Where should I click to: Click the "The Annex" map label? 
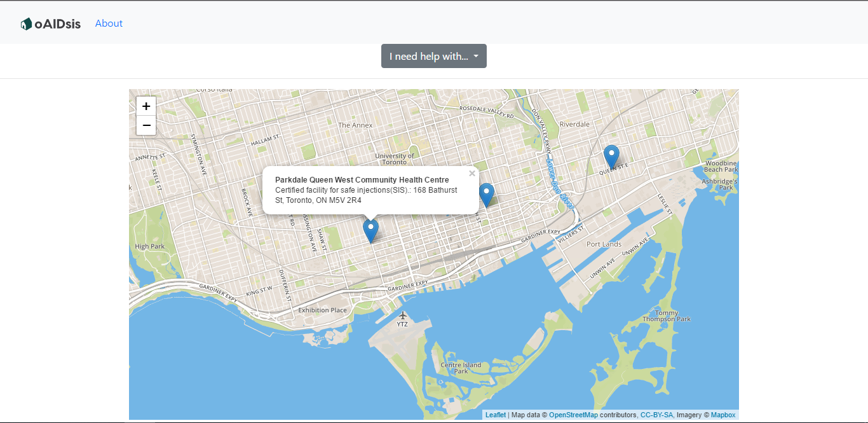(x=355, y=125)
